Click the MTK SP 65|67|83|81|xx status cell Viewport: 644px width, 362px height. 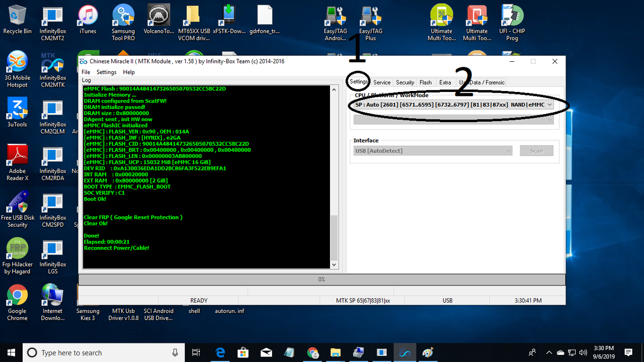coord(363,301)
